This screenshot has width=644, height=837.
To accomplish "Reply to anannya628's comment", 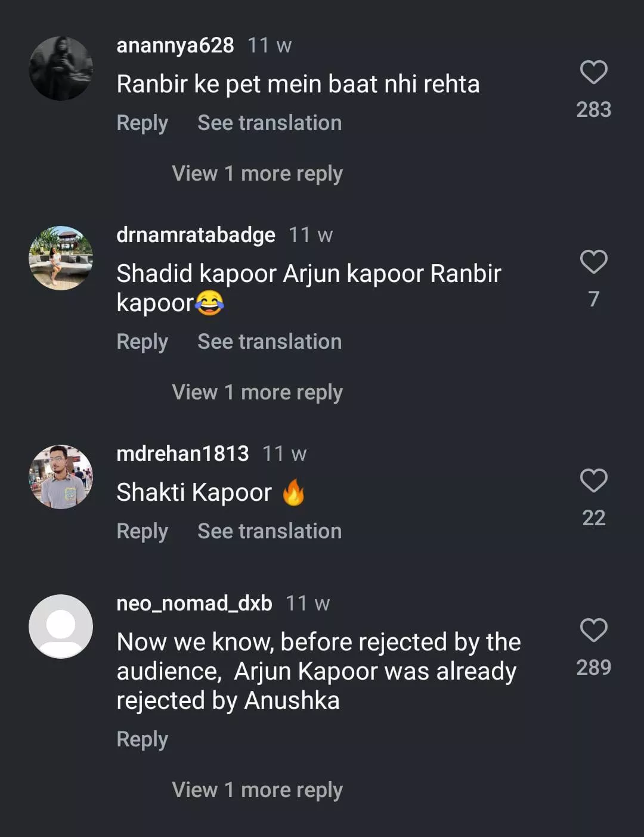I will [x=142, y=123].
